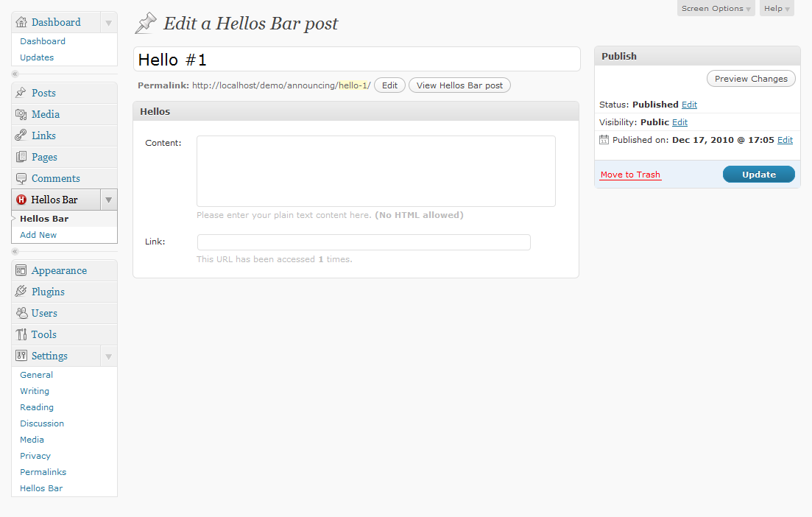Click the Media icon in sidebar
Screen dimensions: 812x517
coord(21,114)
